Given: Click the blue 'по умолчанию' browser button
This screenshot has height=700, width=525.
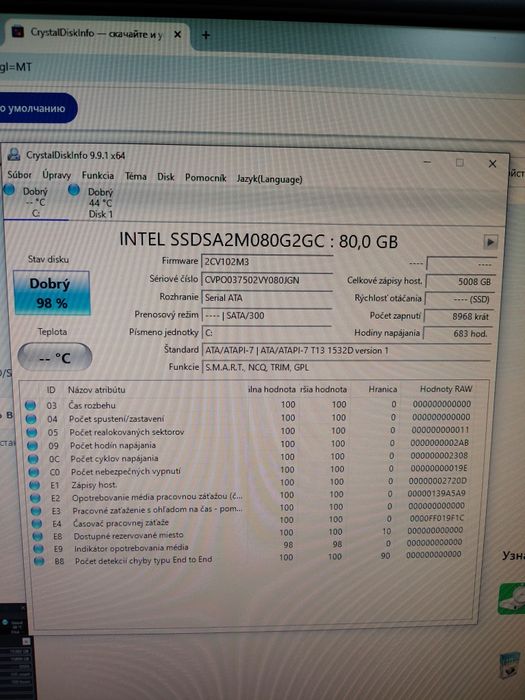Looking at the screenshot, I should click(x=38, y=108).
